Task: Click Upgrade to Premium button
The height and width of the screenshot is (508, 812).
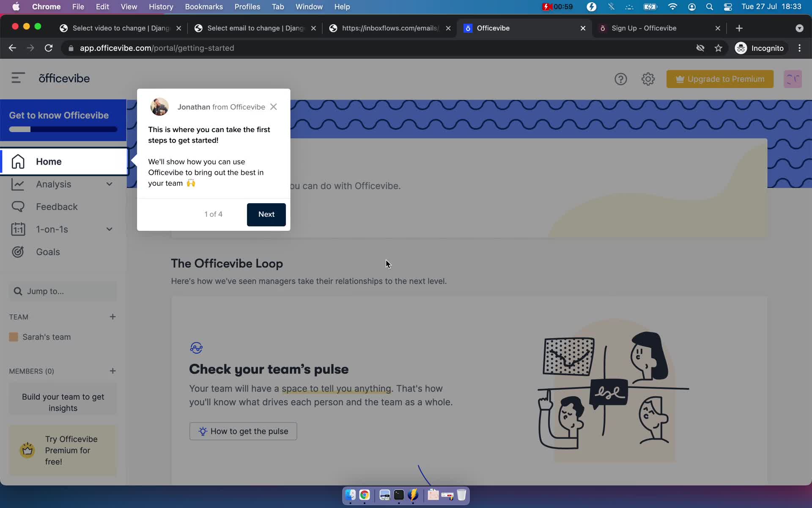Action: pyautogui.click(x=720, y=78)
